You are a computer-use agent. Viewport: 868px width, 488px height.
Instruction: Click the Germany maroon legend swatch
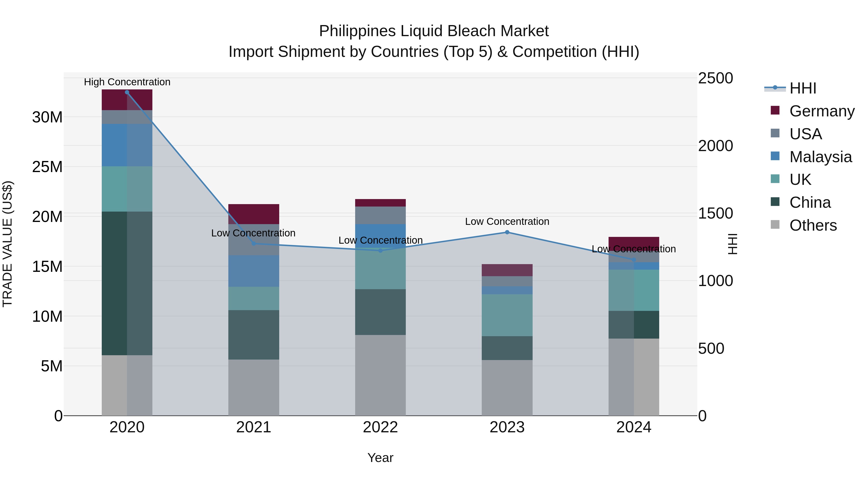pyautogui.click(x=775, y=110)
